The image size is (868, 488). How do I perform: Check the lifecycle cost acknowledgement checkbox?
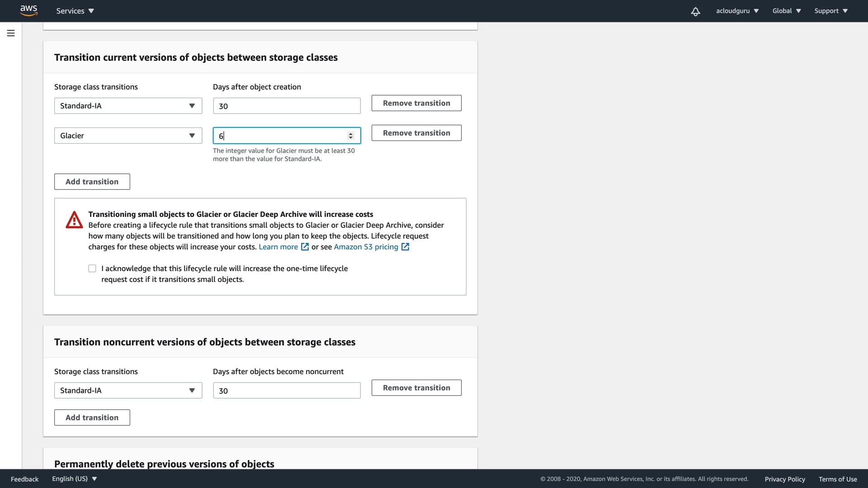pyautogui.click(x=92, y=268)
